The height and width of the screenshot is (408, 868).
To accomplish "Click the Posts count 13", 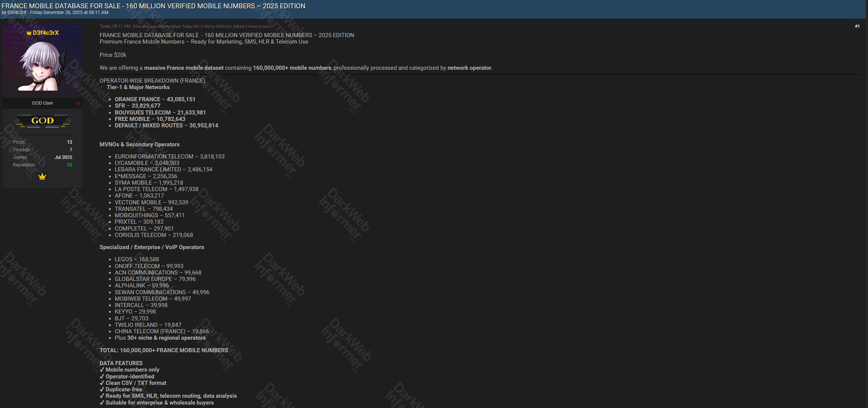I will point(69,142).
